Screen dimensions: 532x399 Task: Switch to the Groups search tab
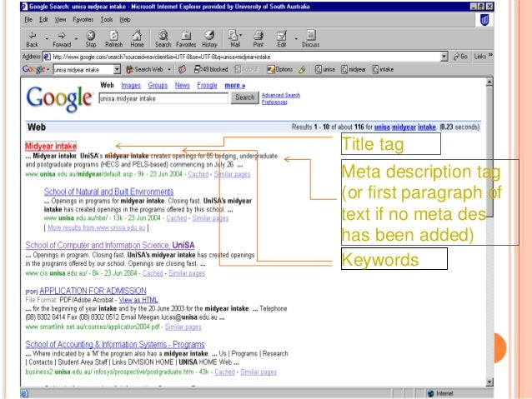[158, 86]
